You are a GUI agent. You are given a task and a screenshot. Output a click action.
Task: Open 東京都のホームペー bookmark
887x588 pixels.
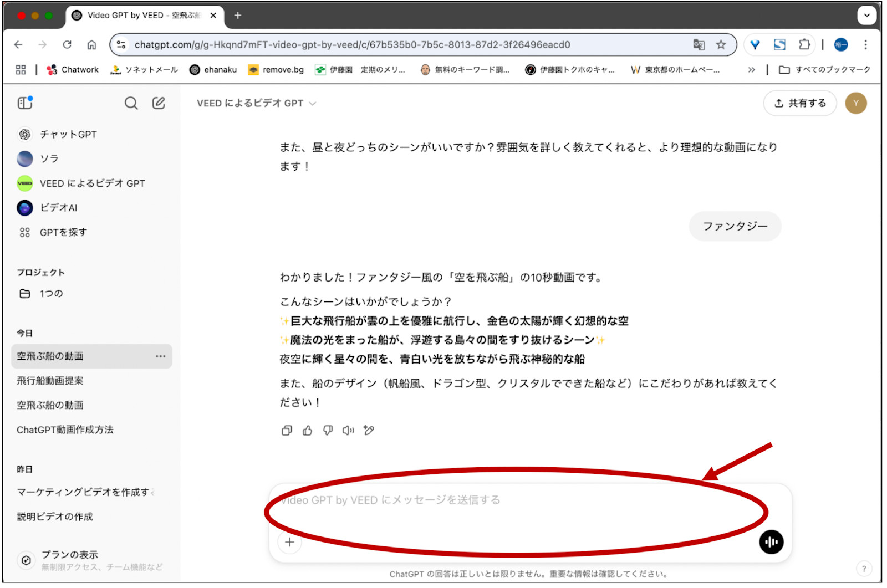tap(675, 70)
